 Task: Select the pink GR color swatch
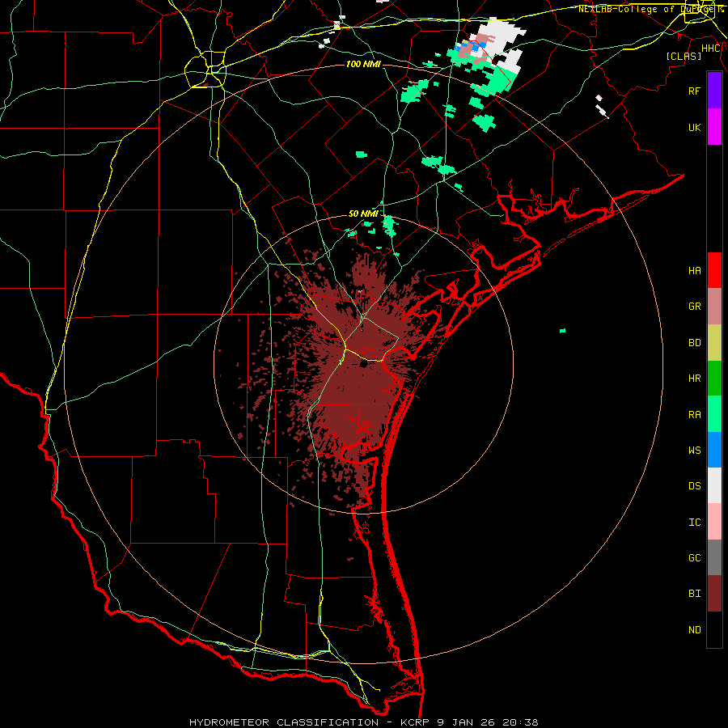[714, 307]
